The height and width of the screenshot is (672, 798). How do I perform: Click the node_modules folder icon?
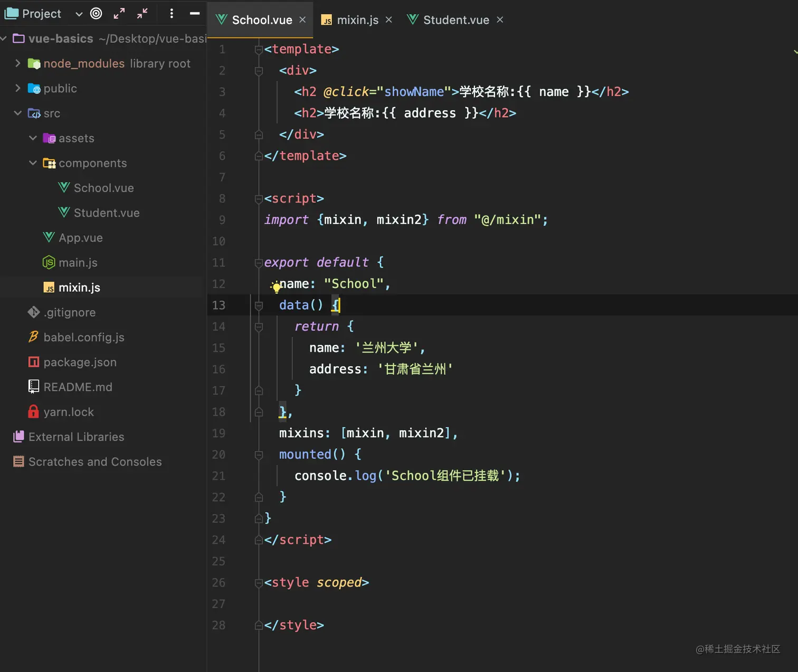[34, 63]
